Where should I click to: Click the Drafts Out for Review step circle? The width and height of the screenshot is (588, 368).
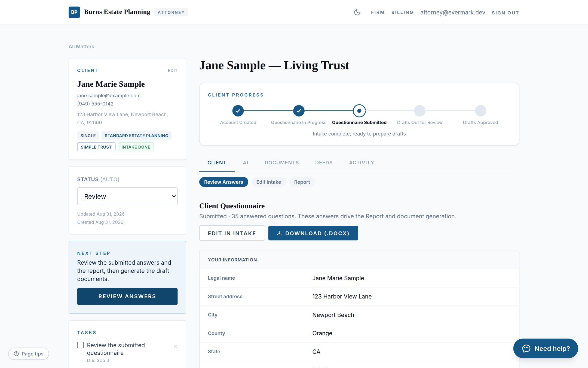click(420, 111)
